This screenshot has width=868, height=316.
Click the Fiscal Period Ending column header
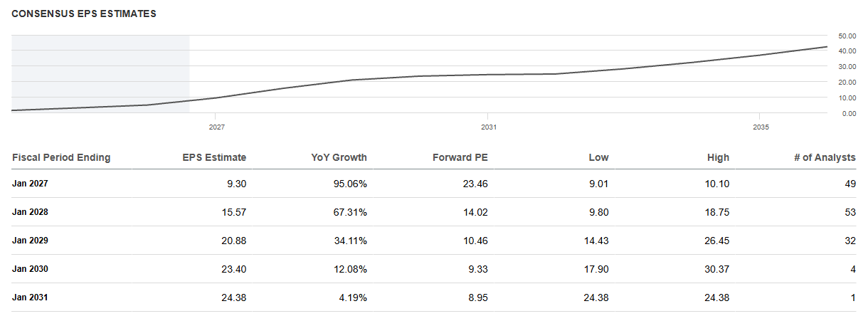(61, 157)
